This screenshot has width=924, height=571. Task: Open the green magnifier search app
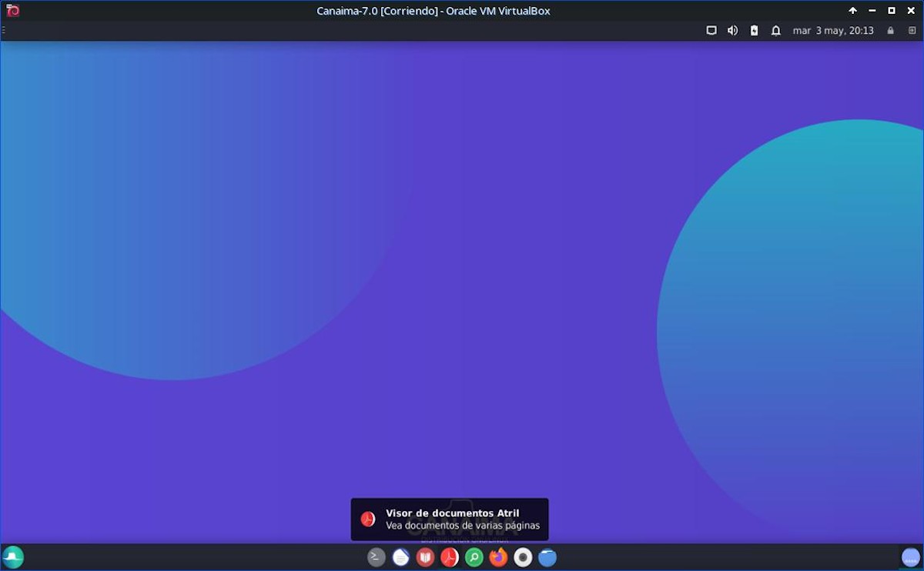click(x=474, y=557)
